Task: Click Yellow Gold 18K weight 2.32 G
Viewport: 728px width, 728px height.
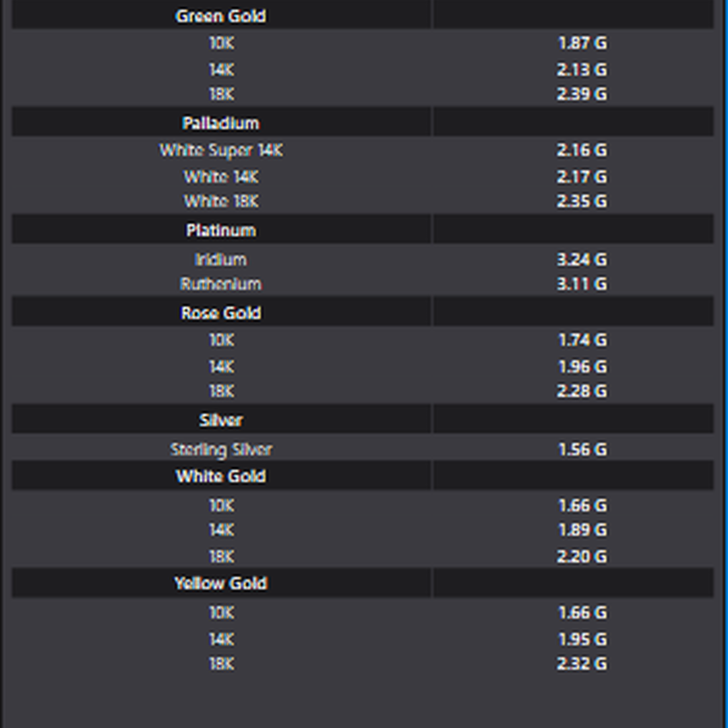Action: pos(581,664)
